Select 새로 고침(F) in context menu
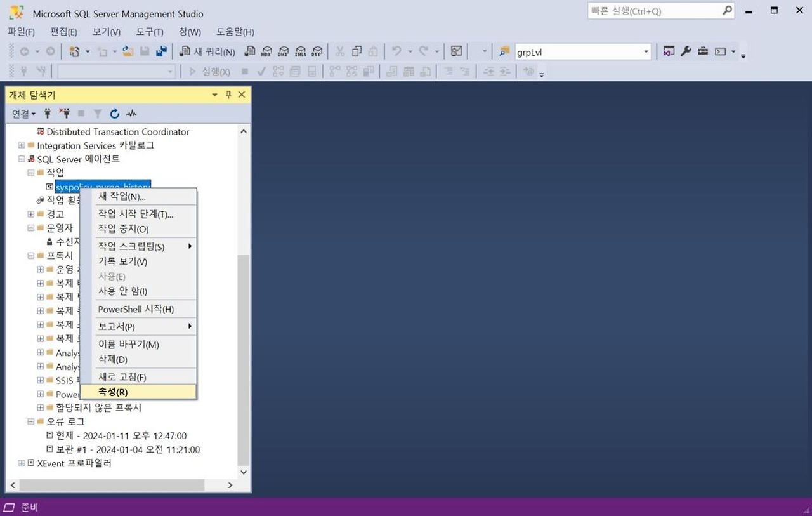The width and height of the screenshot is (812, 516). pos(138,377)
